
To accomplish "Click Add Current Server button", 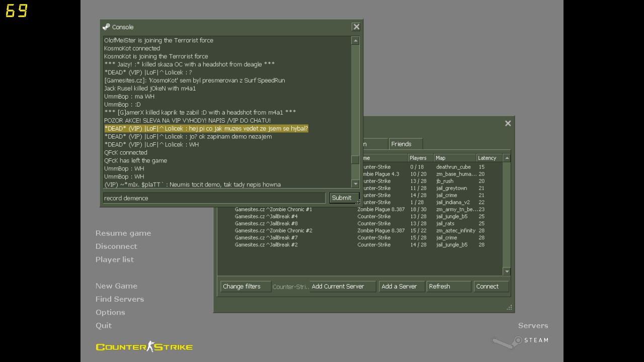I will 343,287.
